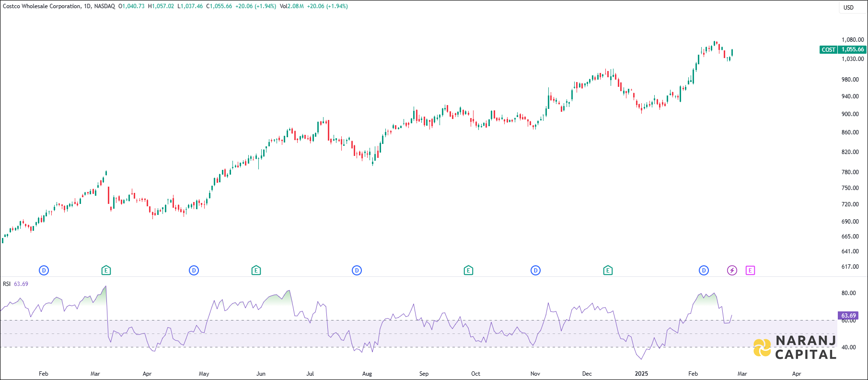The image size is (868, 380).
Task: Click the dividend marker at Nov 2024
Action: tap(535, 271)
